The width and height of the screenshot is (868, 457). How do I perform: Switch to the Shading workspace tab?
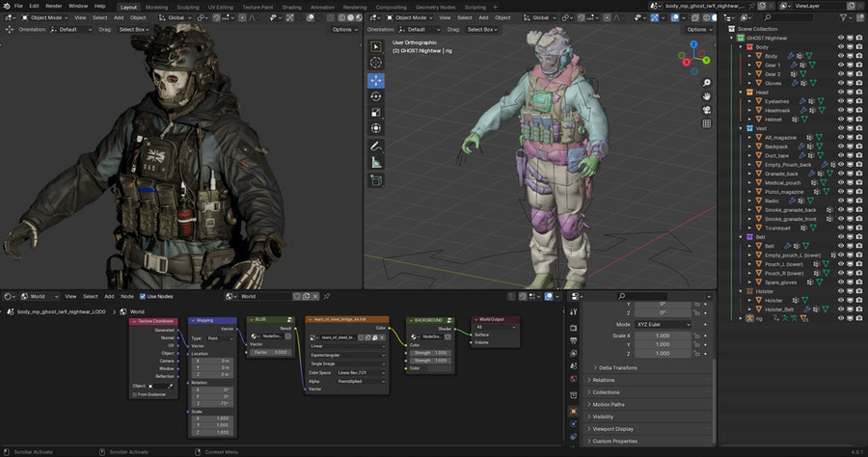291,7
